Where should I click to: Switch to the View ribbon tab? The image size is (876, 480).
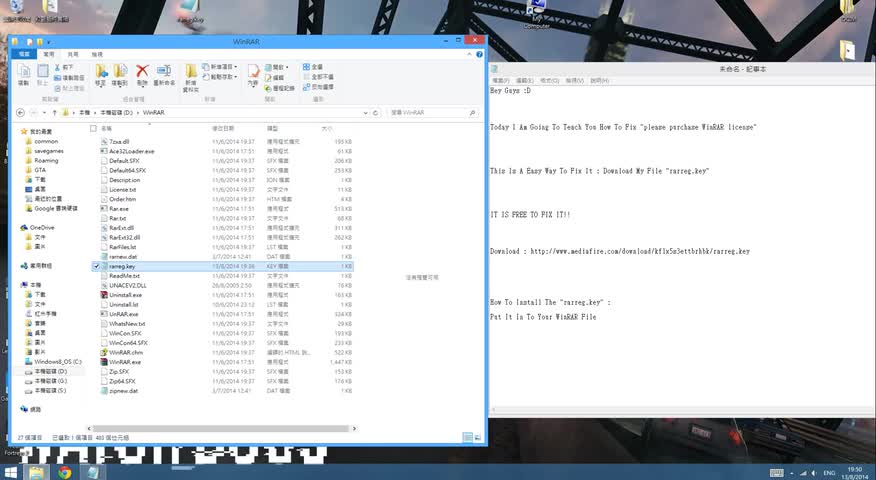[x=97, y=54]
